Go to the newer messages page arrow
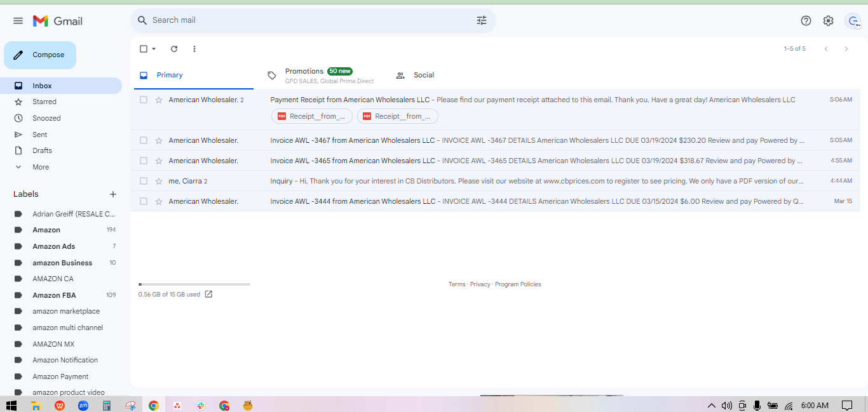 tap(826, 49)
